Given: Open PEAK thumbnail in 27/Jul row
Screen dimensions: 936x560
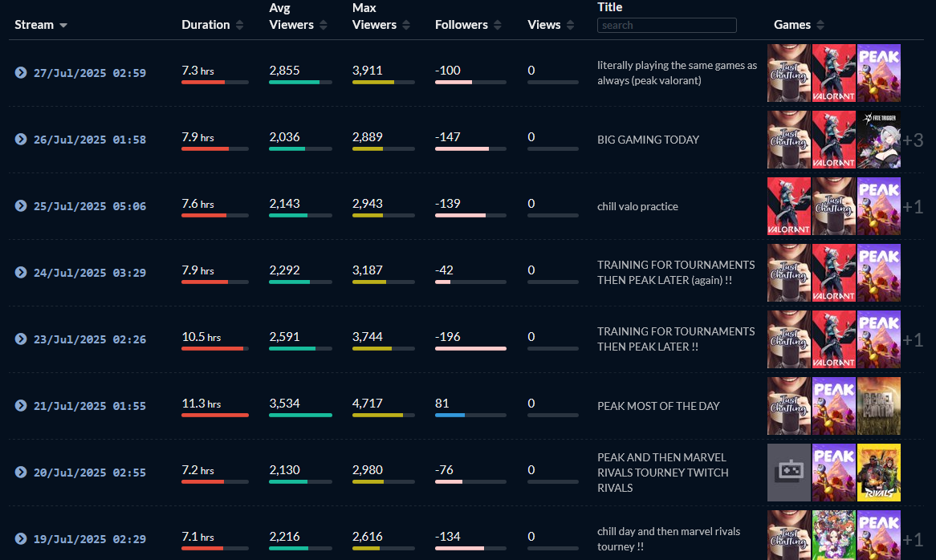Looking at the screenshot, I should pyautogui.click(x=879, y=73).
